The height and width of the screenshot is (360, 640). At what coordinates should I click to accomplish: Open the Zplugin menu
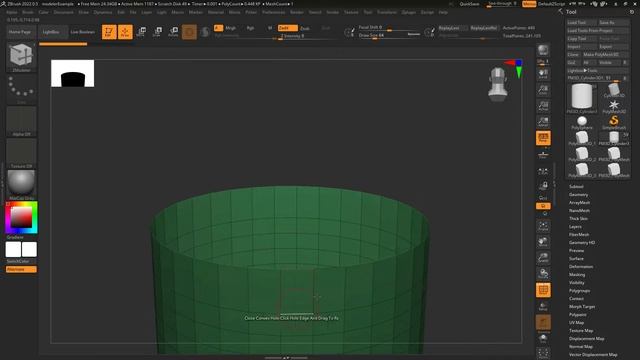[x=408, y=12]
